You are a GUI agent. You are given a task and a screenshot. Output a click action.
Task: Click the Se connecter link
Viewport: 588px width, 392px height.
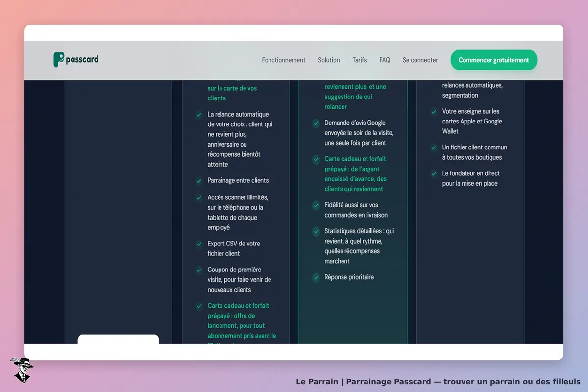click(420, 60)
